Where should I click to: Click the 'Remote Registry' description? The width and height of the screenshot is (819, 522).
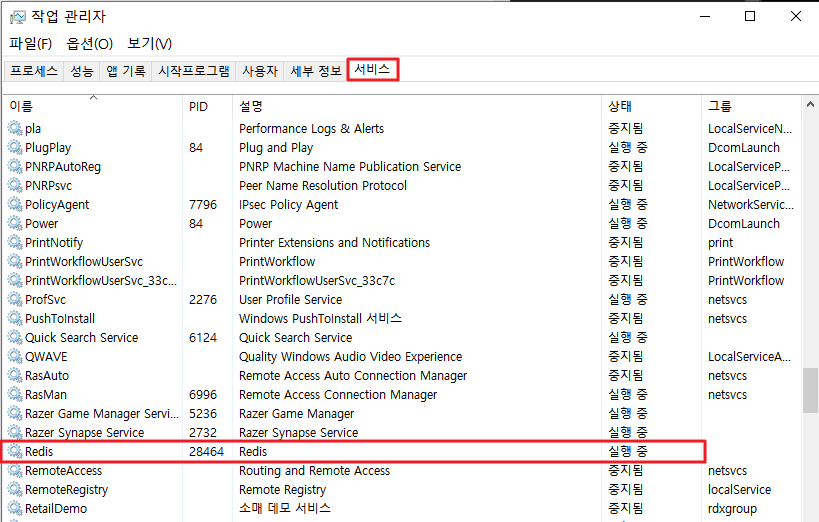(283, 490)
